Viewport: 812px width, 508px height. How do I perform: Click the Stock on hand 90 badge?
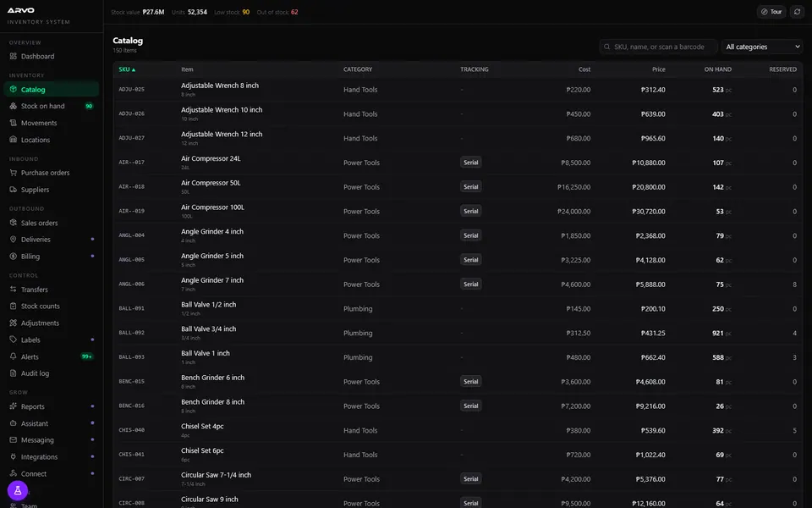tap(89, 106)
